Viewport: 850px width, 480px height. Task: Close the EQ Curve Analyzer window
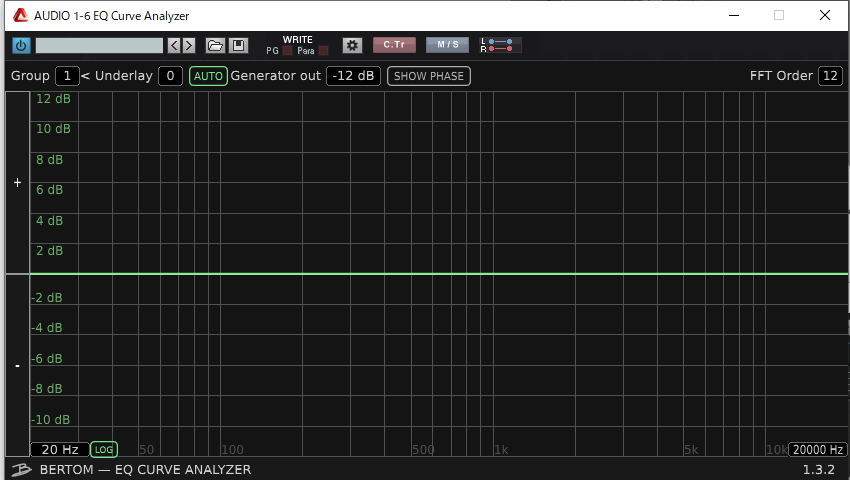point(825,15)
